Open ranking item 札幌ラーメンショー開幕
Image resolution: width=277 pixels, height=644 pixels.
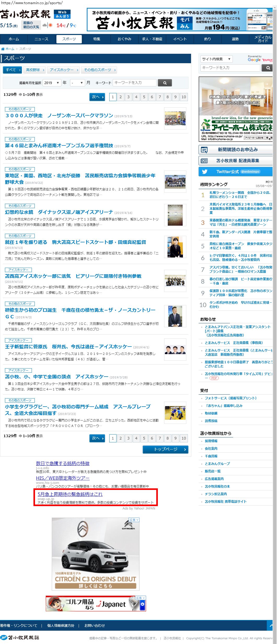tap(240, 195)
